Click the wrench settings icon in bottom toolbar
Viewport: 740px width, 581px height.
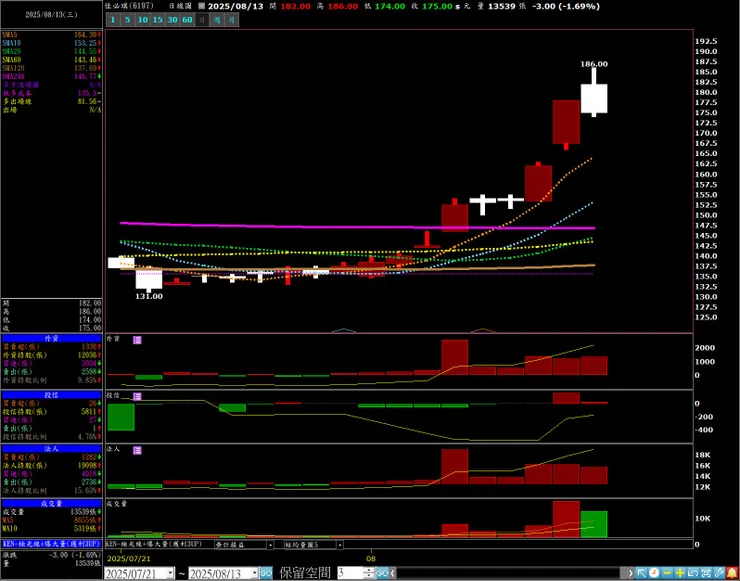pyautogui.click(x=719, y=573)
